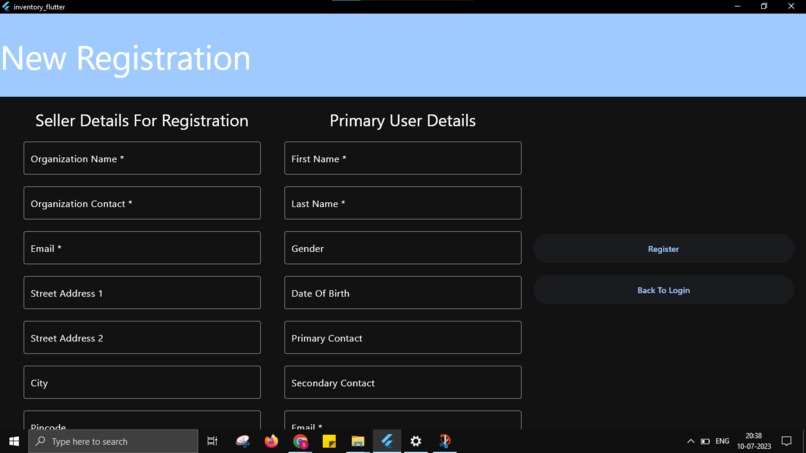Open Task View from taskbar
This screenshot has height=453, width=806.
[x=212, y=441]
